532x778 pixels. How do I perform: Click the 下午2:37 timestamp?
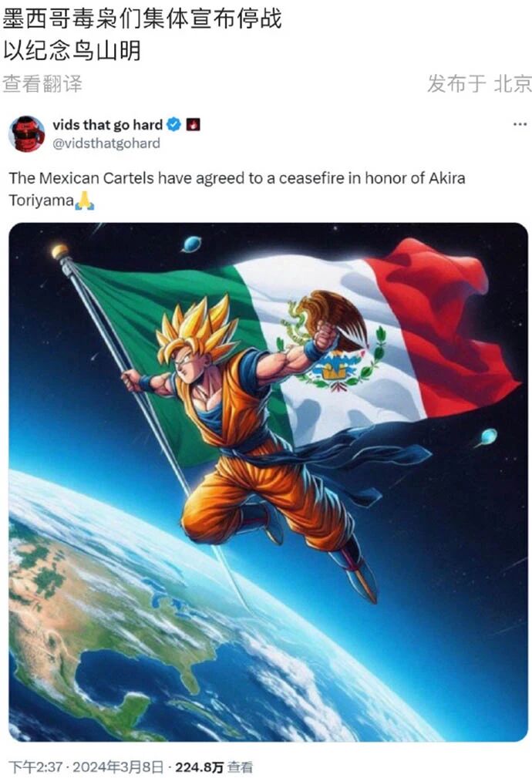[x=35, y=767]
